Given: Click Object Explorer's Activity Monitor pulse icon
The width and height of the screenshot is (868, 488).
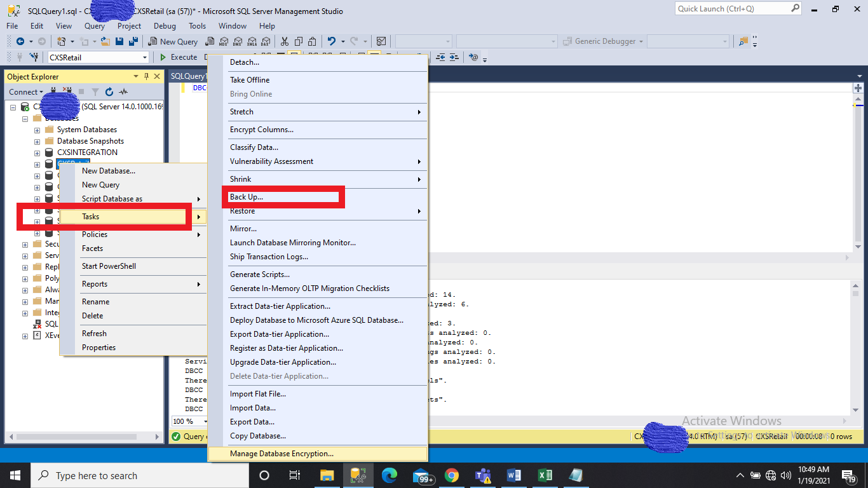Looking at the screenshot, I should [x=123, y=92].
